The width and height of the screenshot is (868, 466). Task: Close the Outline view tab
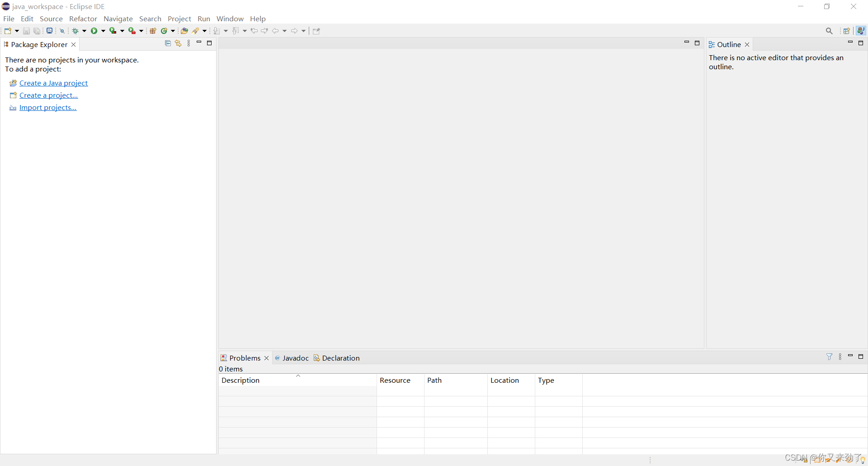(x=747, y=44)
